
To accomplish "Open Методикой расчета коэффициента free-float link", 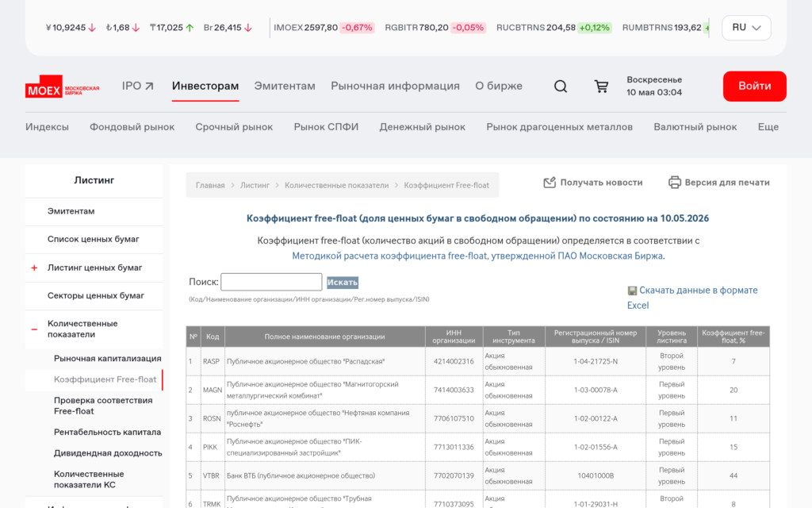I will tap(477, 256).
